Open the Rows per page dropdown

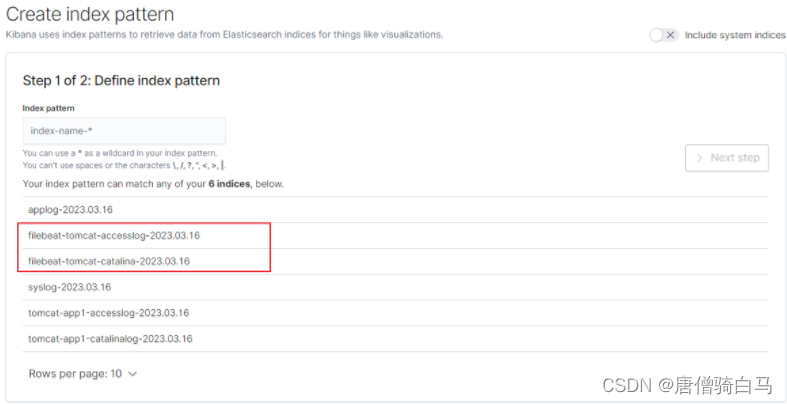pos(83,373)
